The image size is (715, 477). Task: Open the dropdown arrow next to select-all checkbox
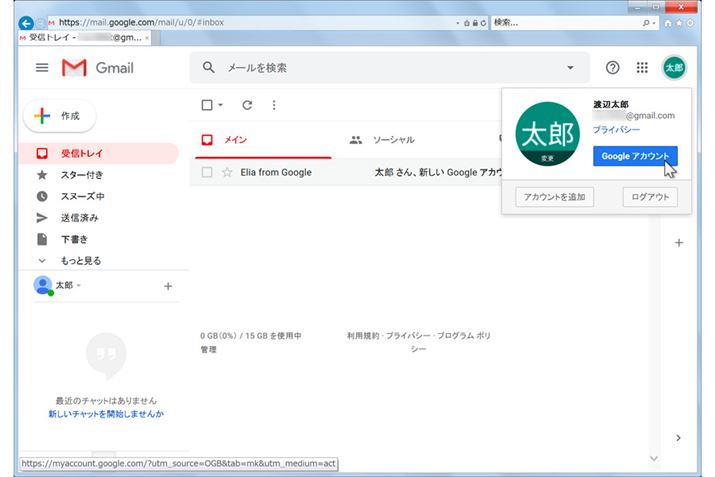[x=220, y=105]
